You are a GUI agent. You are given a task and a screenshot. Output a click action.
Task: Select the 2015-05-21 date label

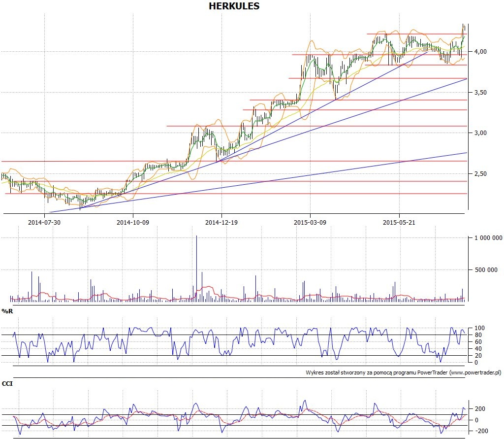pos(399,222)
